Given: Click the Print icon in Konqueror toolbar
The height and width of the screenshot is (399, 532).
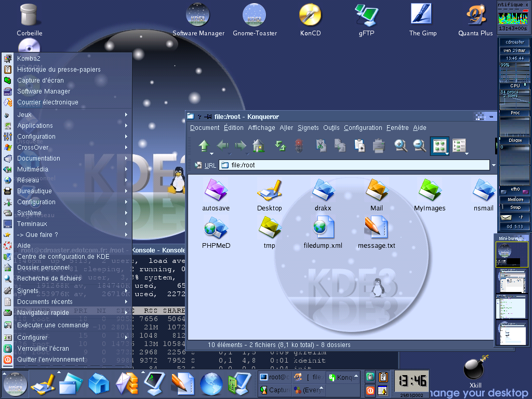Looking at the screenshot, I should (379, 146).
